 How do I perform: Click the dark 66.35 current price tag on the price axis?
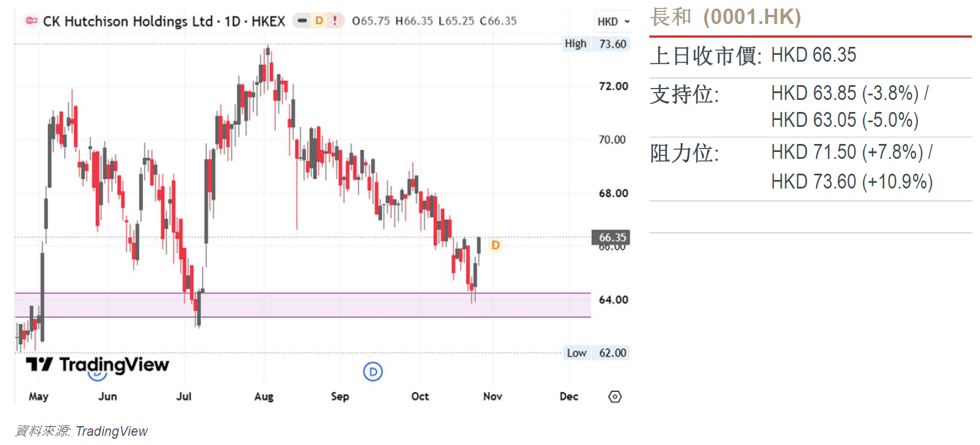612,237
